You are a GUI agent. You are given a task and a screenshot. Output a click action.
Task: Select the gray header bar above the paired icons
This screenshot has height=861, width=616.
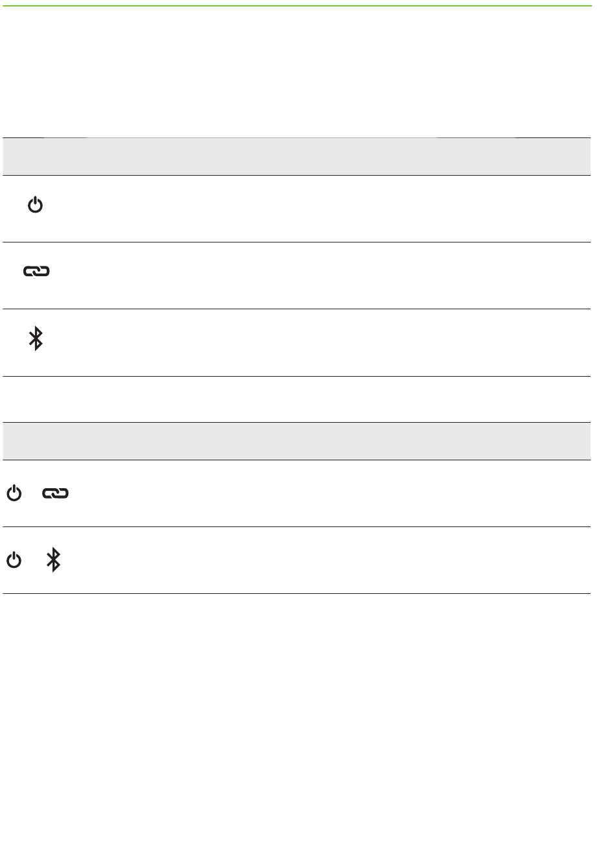297,441
